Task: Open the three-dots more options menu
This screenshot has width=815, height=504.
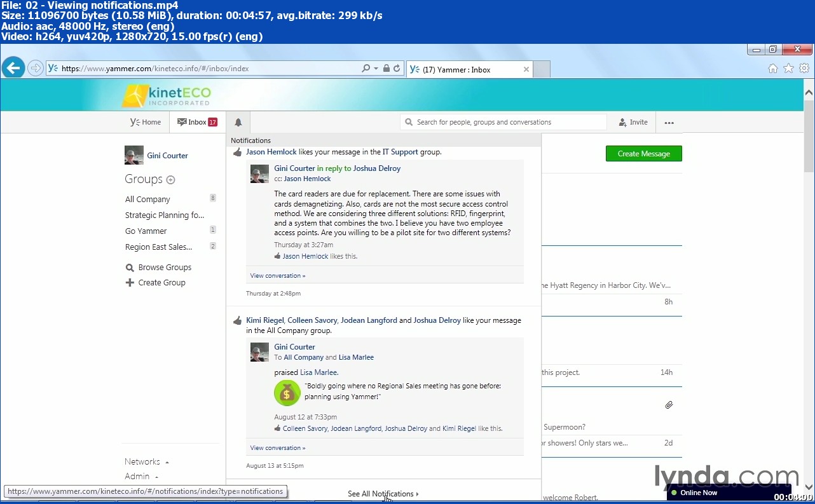Action: point(669,123)
